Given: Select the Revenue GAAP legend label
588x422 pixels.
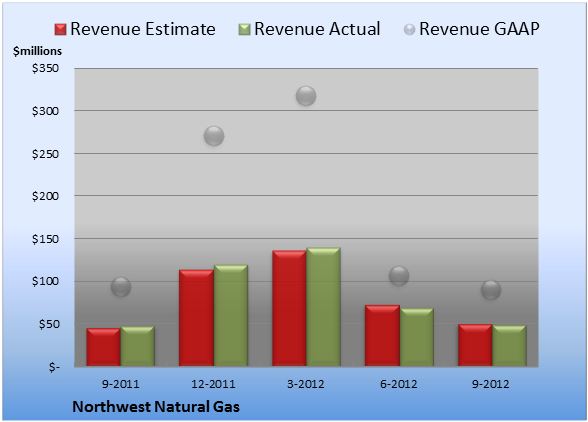Looking at the screenshot, I should pyautogui.click(x=479, y=29).
